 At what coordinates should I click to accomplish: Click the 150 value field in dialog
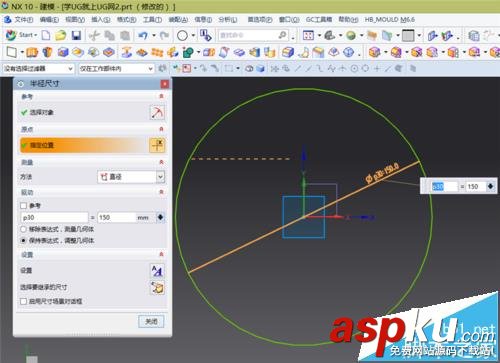coord(116,218)
